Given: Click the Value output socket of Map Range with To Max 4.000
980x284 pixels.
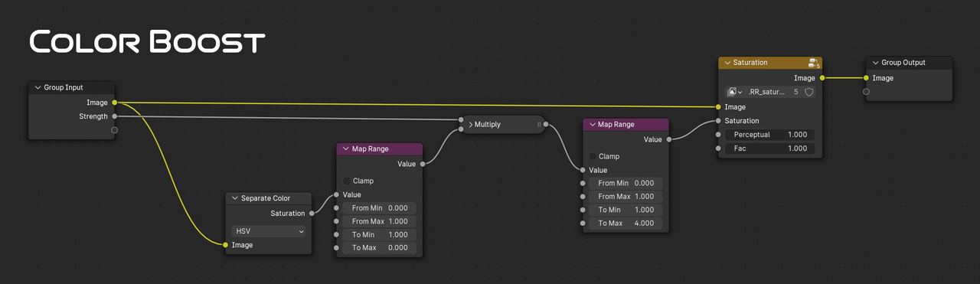Looking at the screenshot, I should (x=669, y=139).
